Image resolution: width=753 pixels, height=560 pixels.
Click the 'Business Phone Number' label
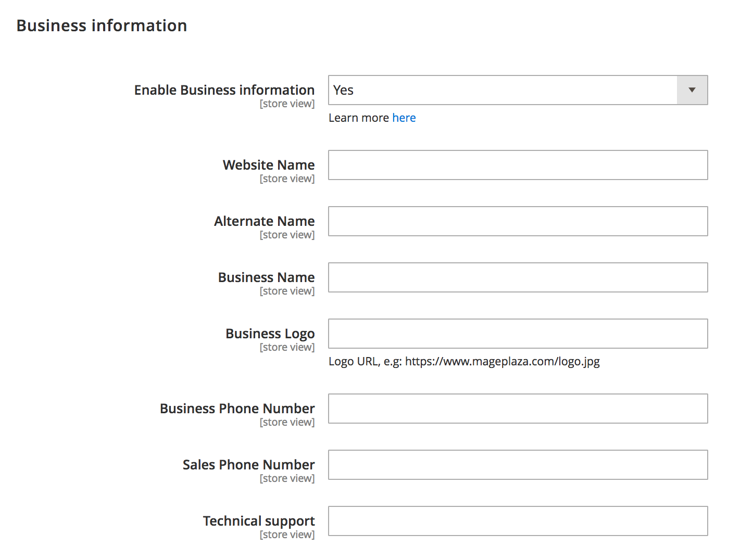[x=237, y=409]
